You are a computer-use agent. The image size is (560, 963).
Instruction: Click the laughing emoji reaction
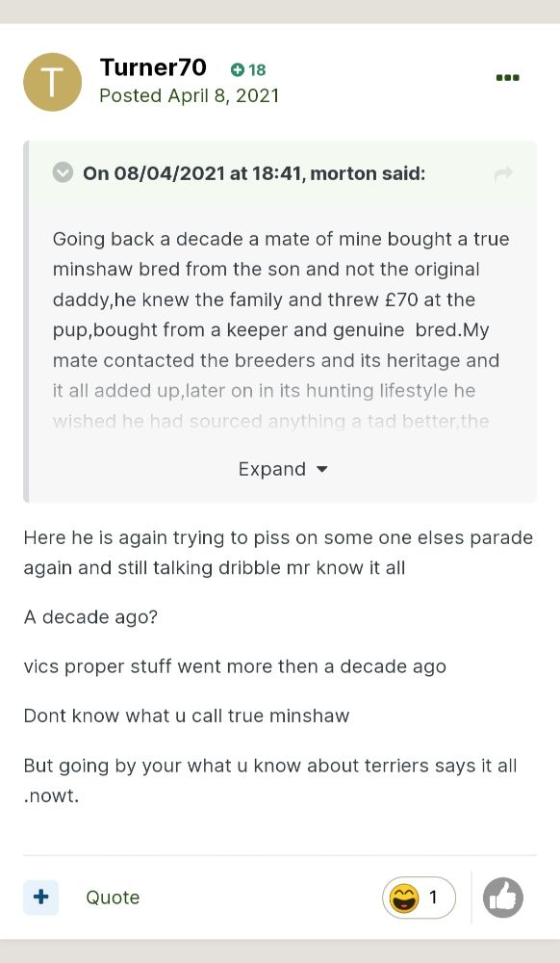pyautogui.click(x=405, y=898)
